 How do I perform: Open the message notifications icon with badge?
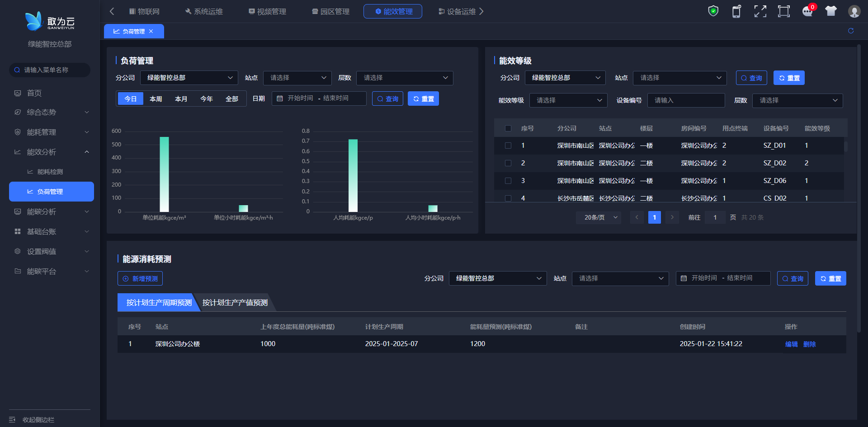pyautogui.click(x=807, y=11)
